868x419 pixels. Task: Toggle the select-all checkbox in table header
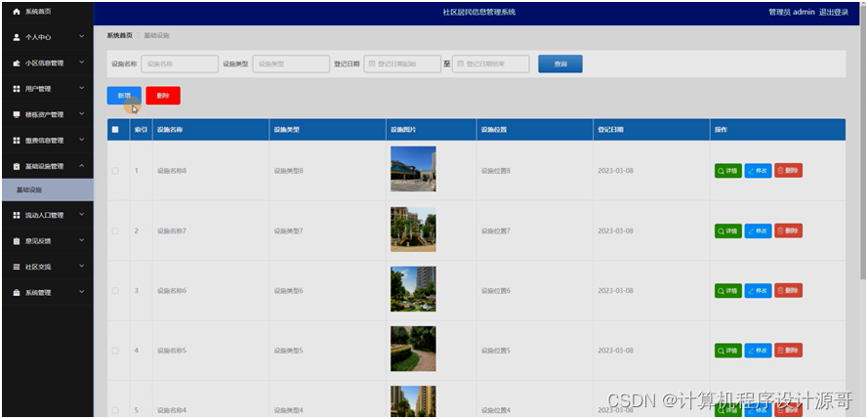115,130
